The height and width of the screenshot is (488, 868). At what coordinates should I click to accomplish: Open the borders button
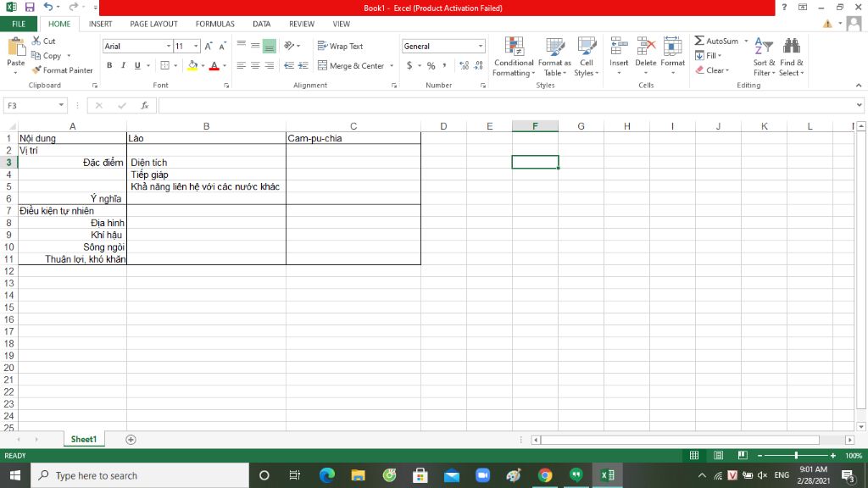coord(165,65)
